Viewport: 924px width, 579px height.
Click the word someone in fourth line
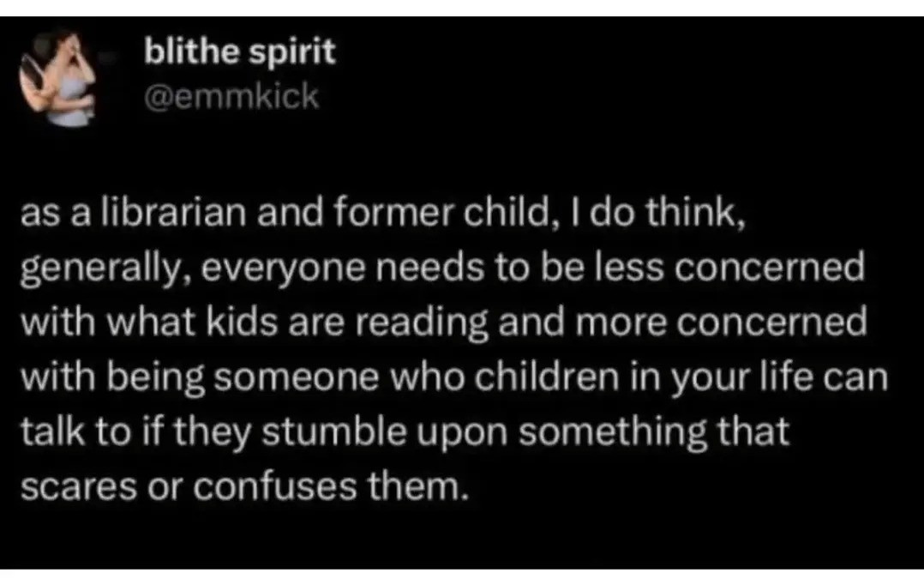point(297,378)
